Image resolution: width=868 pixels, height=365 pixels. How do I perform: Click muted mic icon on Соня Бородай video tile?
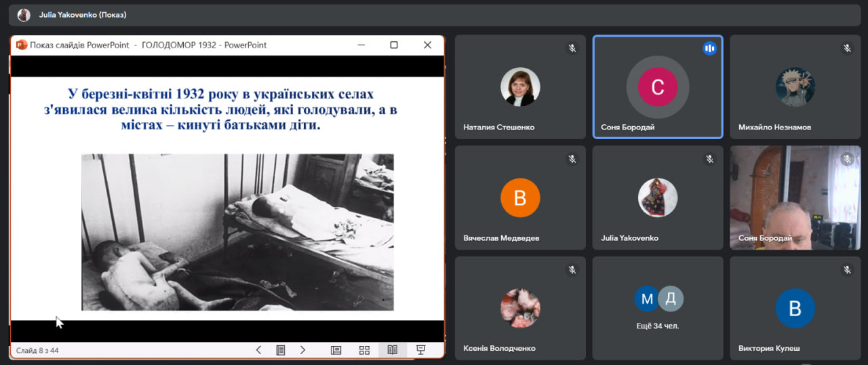point(847,159)
